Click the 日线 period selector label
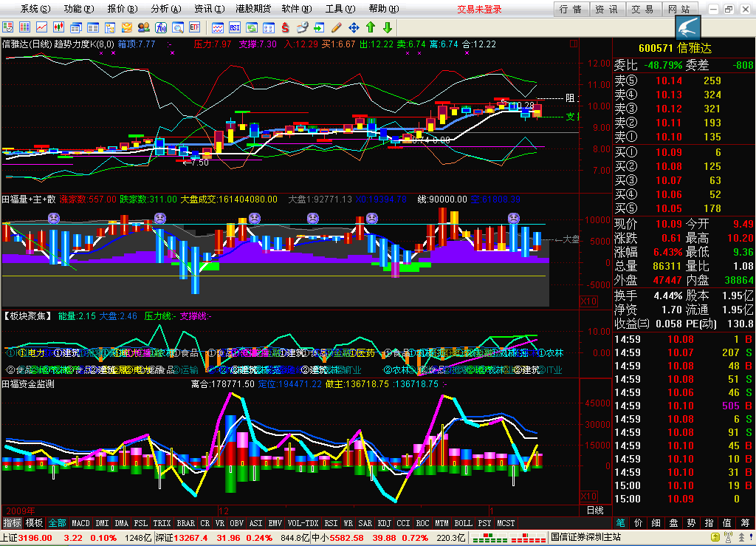 pyautogui.click(x=594, y=511)
